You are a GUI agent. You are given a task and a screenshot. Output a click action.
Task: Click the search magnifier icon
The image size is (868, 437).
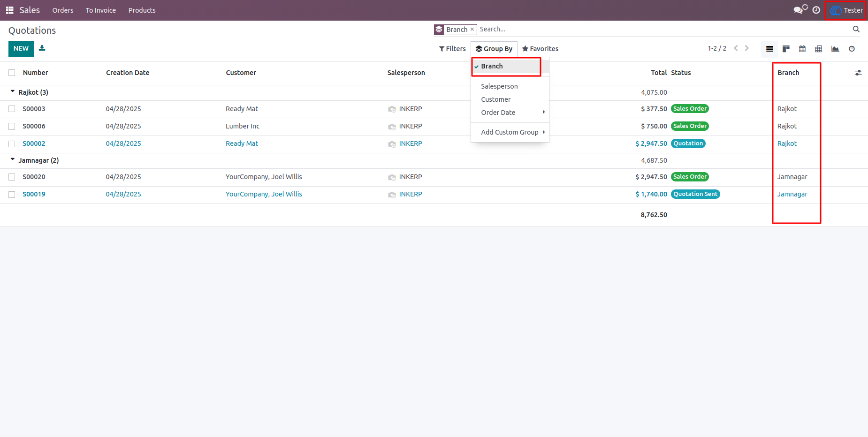(856, 29)
